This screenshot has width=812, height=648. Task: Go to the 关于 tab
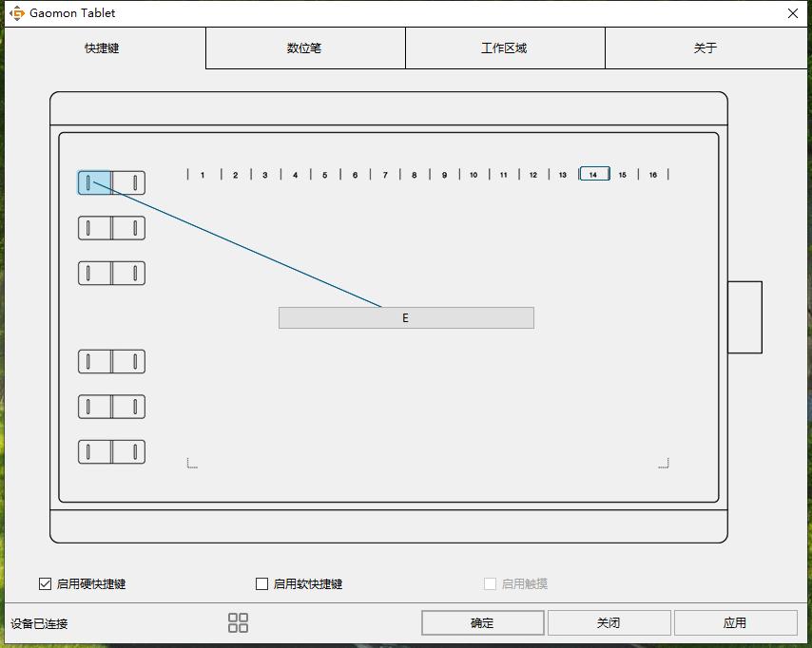(706, 48)
